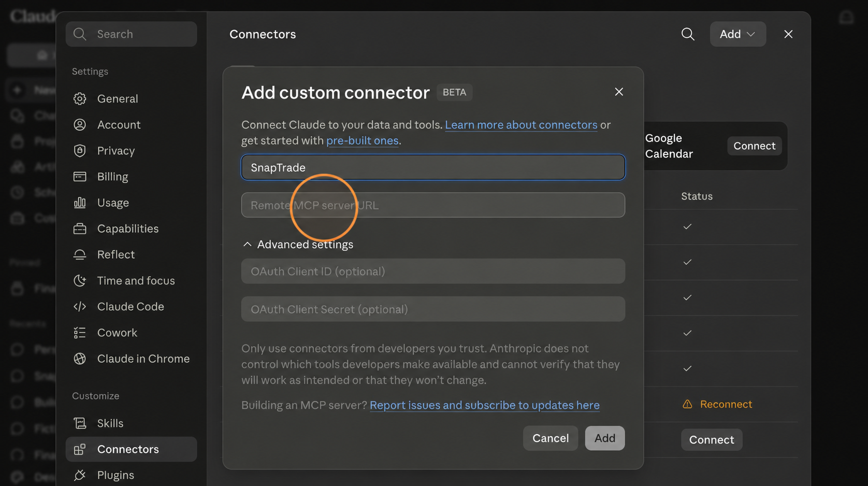Close the Add custom connector dialog

pyautogui.click(x=619, y=92)
